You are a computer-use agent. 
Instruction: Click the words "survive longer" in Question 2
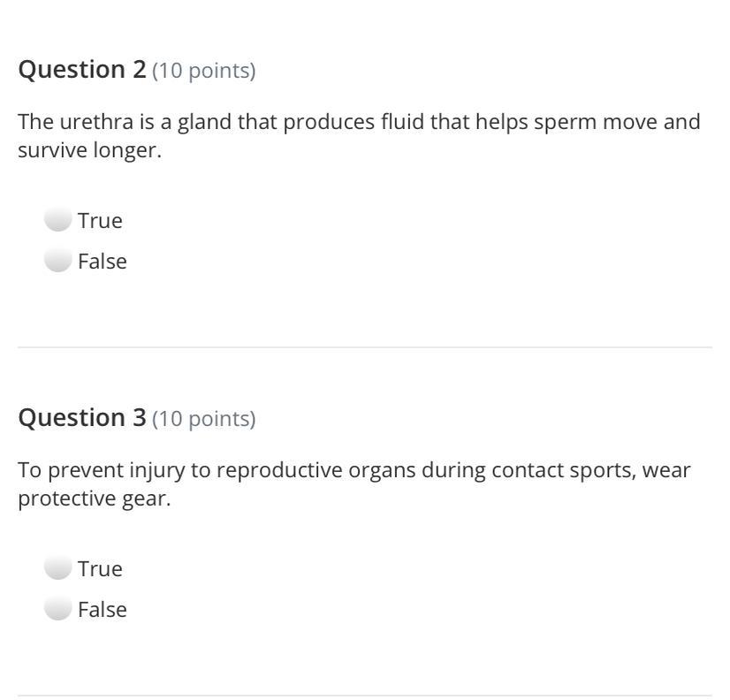coord(88,150)
